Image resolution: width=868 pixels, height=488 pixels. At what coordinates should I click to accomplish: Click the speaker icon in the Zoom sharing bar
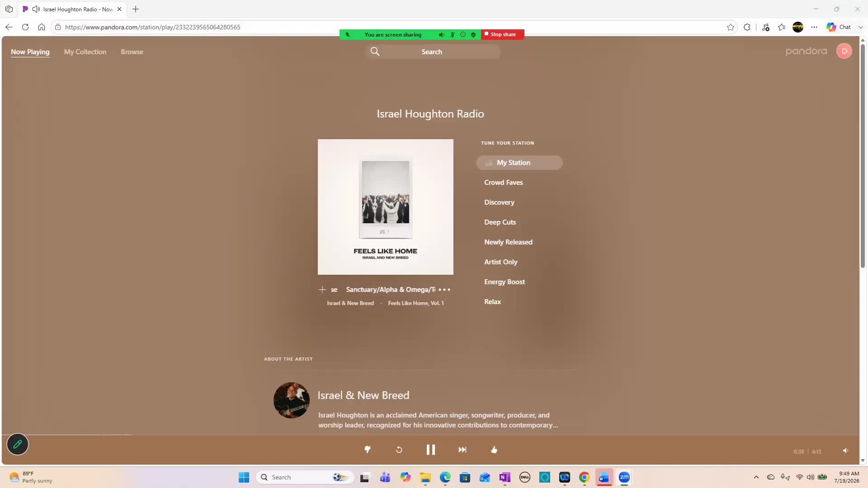tap(441, 34)
